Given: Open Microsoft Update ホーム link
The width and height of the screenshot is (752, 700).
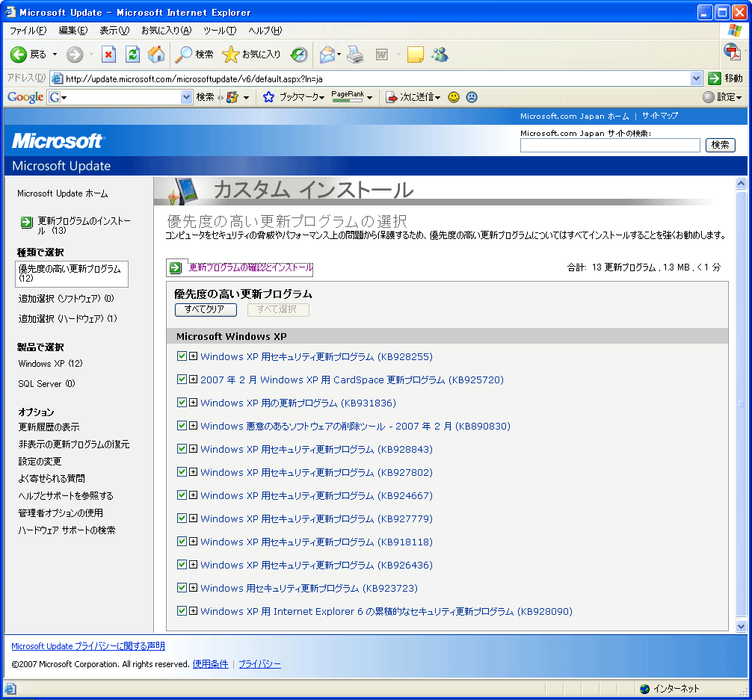Looking at the screenshot, I should point(62,193).
